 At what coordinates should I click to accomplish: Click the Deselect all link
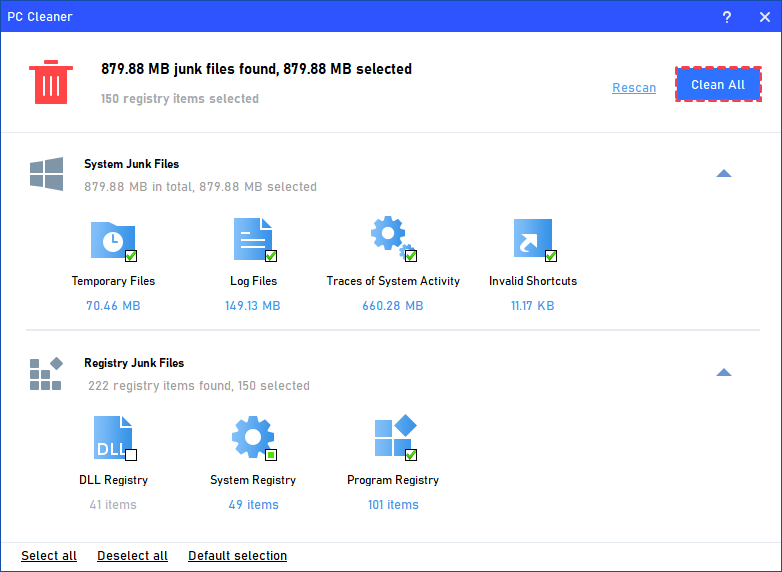click(132, 556)
